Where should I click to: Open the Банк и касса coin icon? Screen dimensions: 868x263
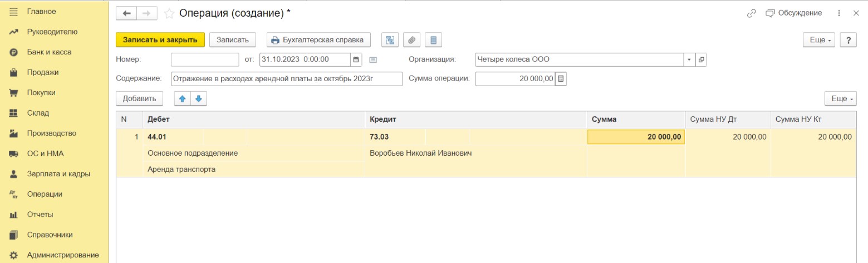tap(14, 52)
